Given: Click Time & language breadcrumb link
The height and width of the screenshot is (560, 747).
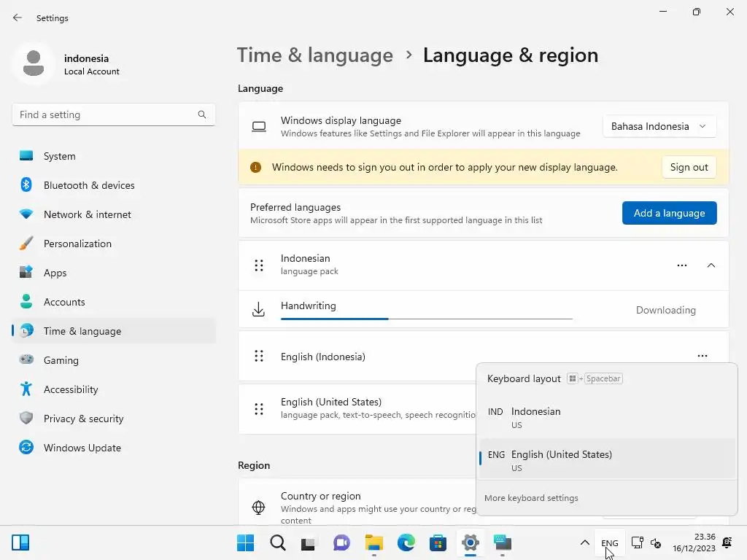Looking at the screenshot, I should 315,55.
